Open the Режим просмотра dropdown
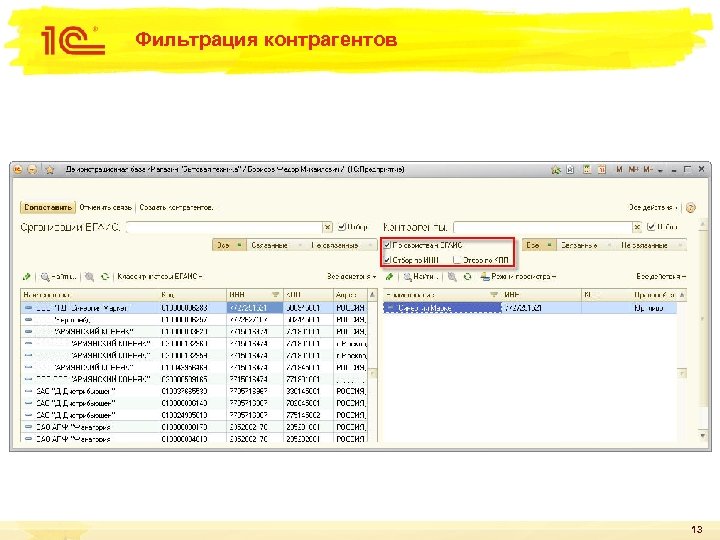The width and height of the screenshot is (720, 540). (x=518, y=276)
